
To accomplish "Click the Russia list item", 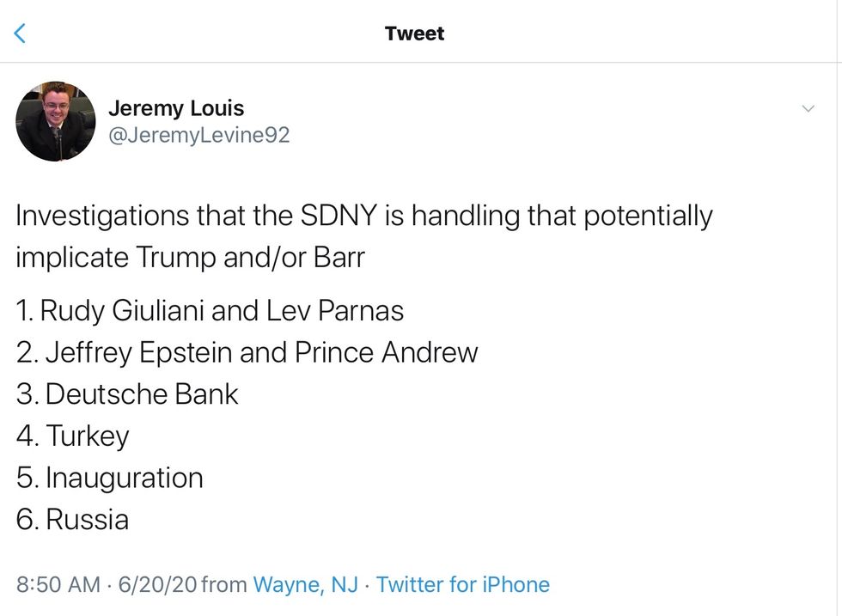I will pos(74,520).
